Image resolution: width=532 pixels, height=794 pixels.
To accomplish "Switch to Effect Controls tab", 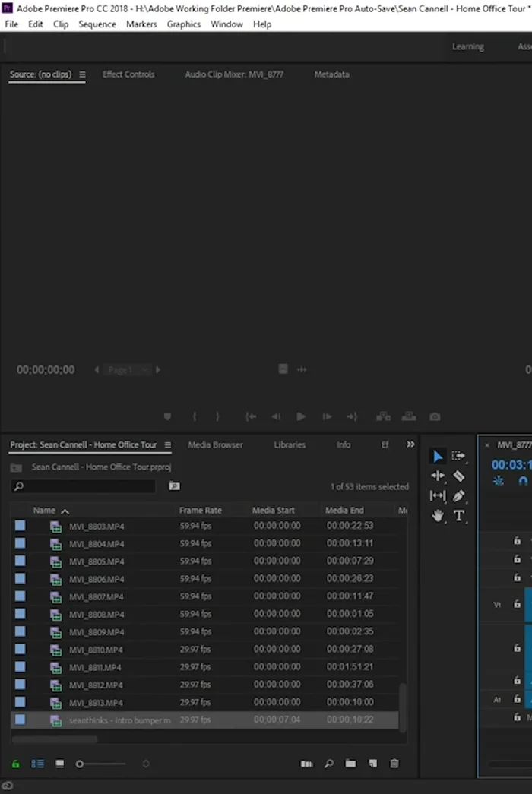I will tap(128, 74).
